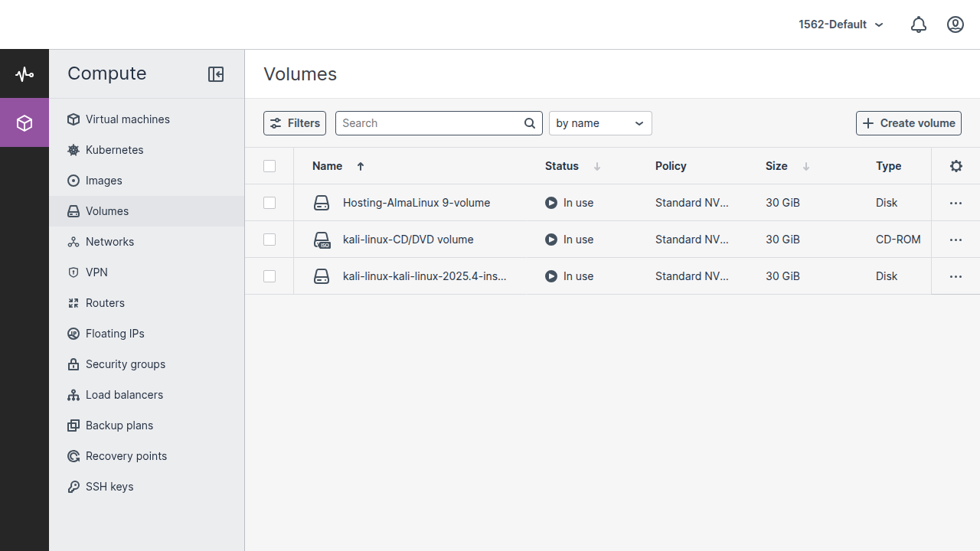980x551 pixels.
Task: Open the Routers section
Action: coord(147,303)
